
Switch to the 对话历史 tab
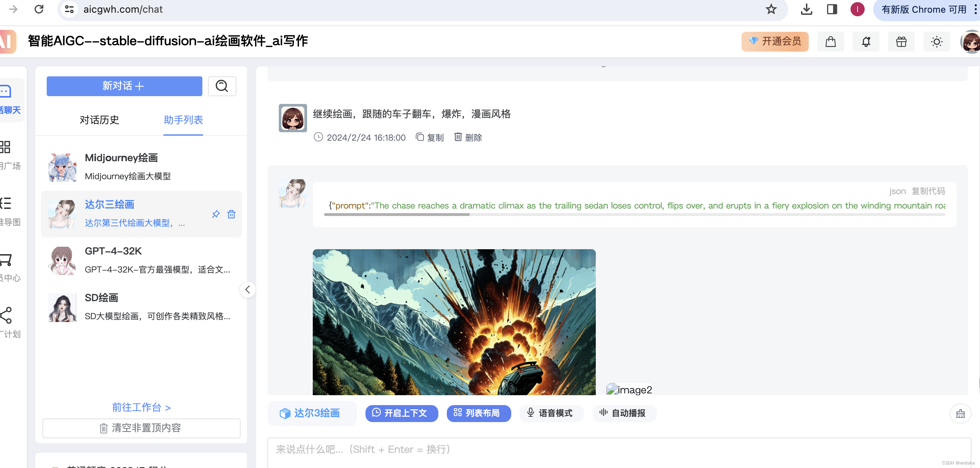point(99,120)
